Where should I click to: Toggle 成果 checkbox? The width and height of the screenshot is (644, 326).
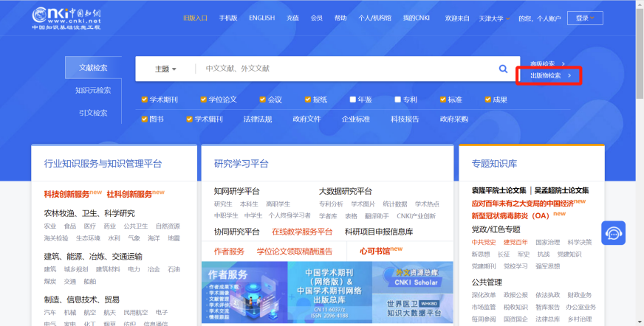tap(488, 100)
